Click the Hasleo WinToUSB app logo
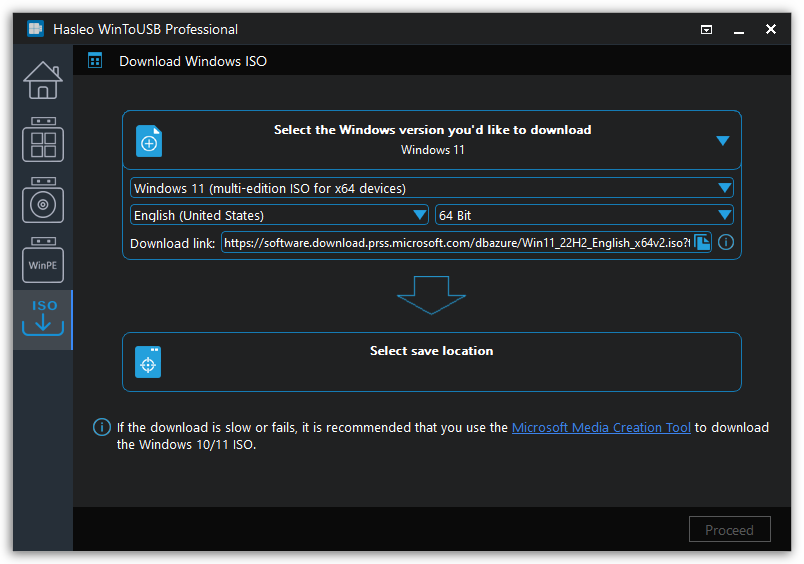The height and width of the screenshot is (564, 804). coord(35,29)
